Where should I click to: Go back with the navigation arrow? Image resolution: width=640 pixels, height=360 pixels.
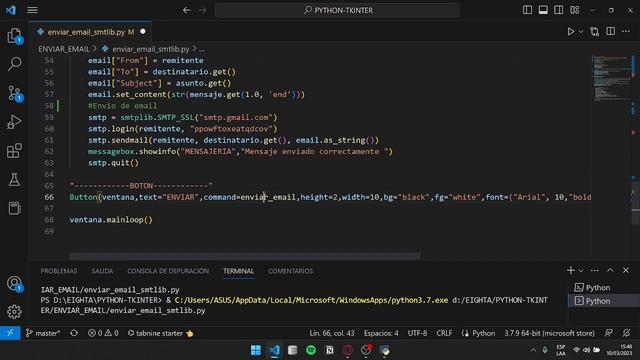[x=187, y=10]
